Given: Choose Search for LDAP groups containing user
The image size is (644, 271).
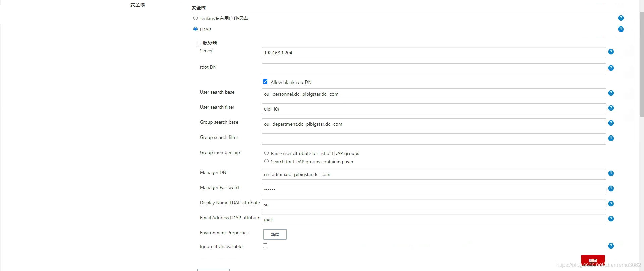Looking at the screenshot, I should (x=266, y=161).
